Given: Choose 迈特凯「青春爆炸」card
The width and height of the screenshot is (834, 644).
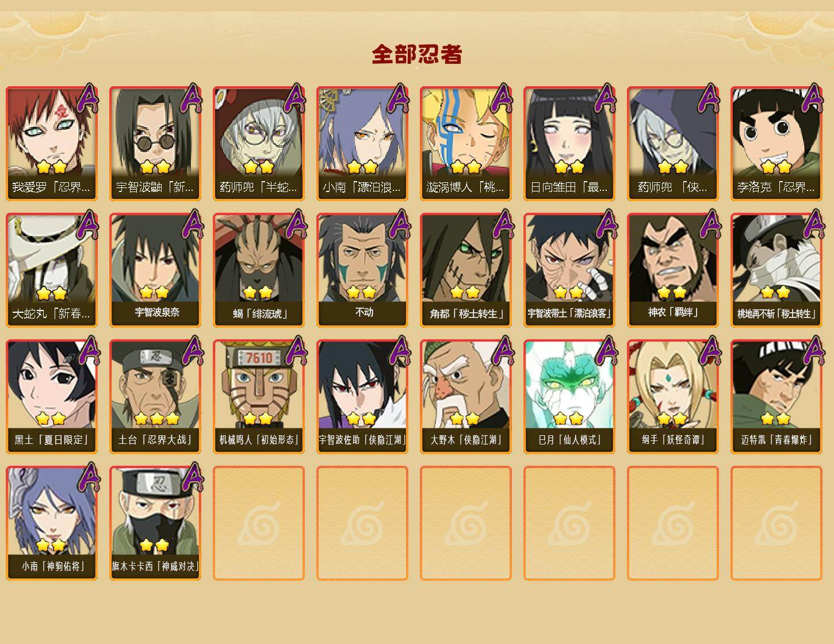Looking at the screenshot, I should (776, 397).
